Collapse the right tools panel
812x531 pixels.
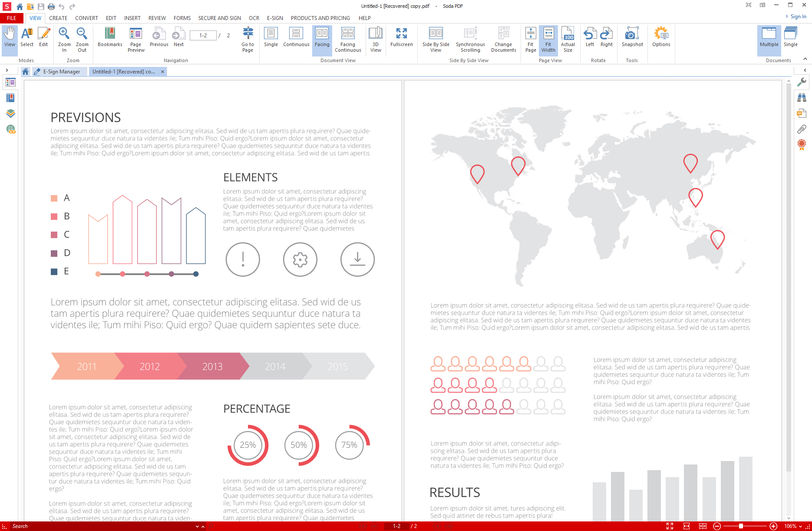[x=805, y=71]
